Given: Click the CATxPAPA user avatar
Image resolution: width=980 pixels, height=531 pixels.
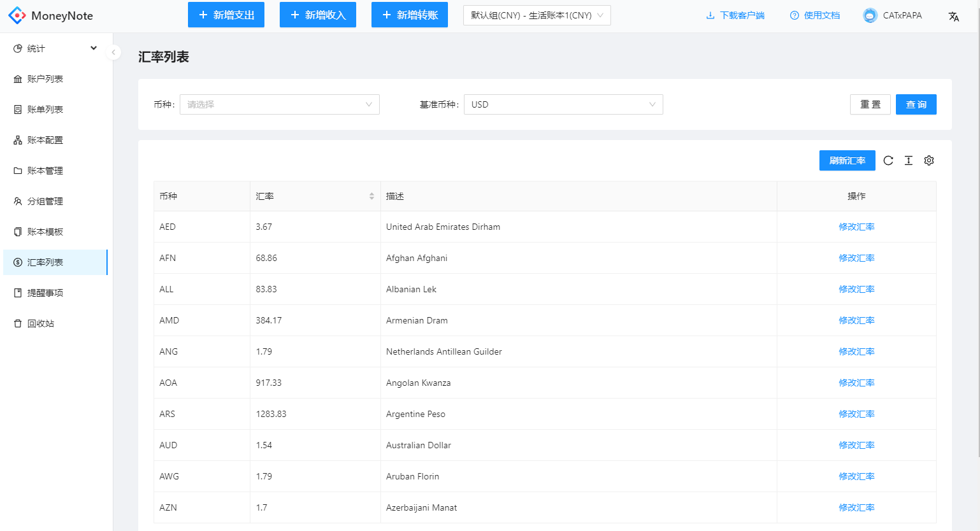Looking at the screenshot, I should point(870,15).
